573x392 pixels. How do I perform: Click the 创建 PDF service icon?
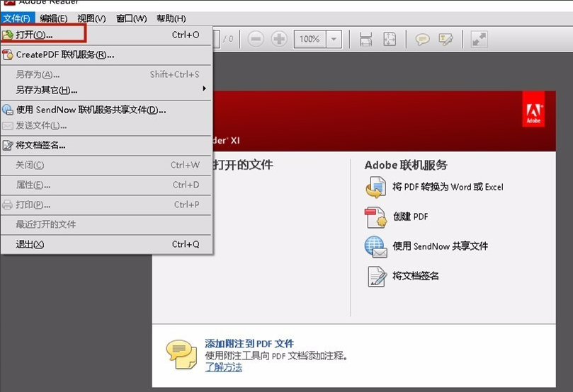pyautogui.click(x=375, y=217)
